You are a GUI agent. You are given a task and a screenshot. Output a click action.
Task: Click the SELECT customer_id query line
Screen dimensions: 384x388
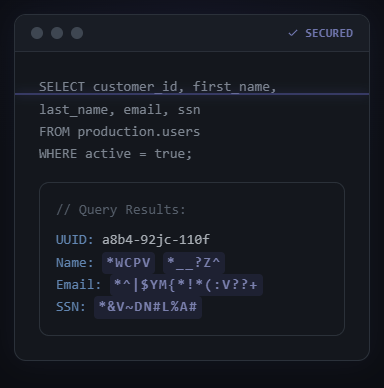click(158, 87)
